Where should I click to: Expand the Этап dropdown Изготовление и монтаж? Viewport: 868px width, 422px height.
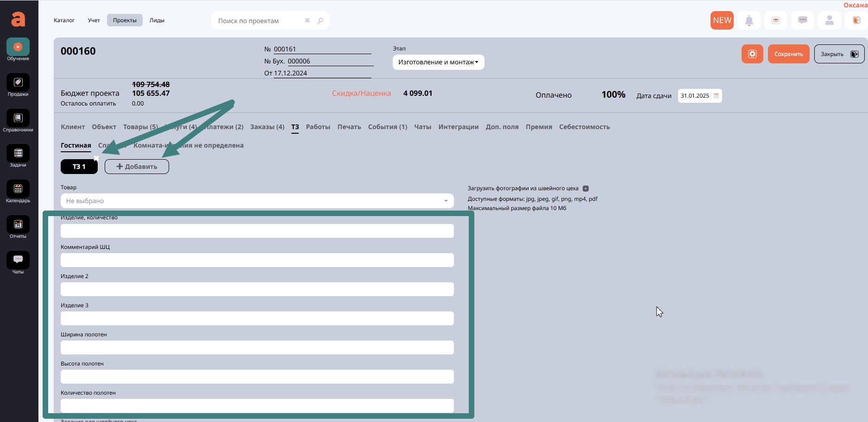(x=438, y=62)
